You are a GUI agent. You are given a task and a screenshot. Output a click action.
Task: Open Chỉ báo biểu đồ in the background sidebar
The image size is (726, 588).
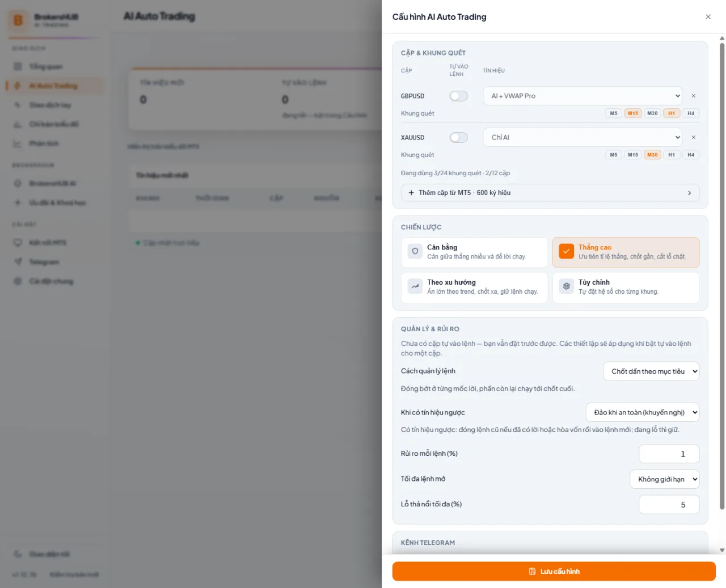(54, 124)
